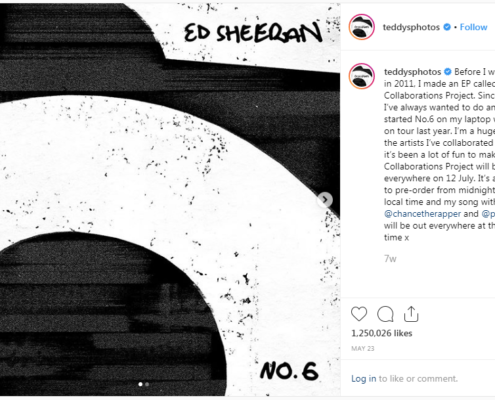Like the post with the heart icon

359,314
